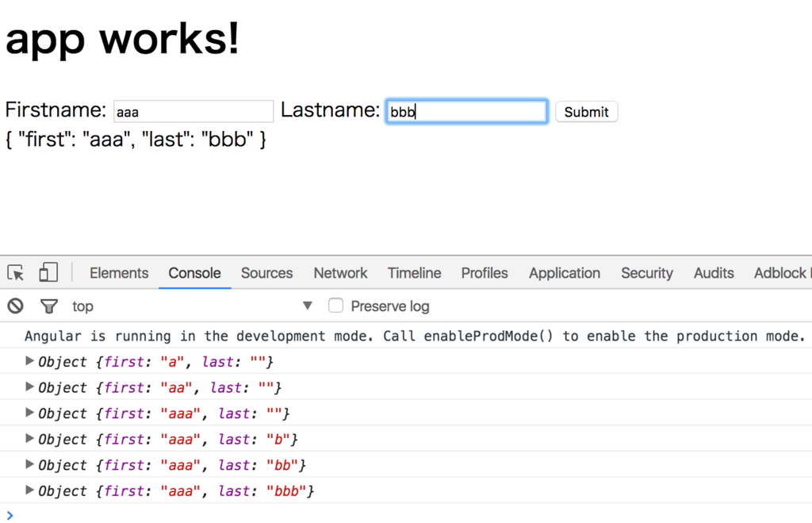Image resolution: width=812 pixels, height=523 pixels.
Task: Go to the Application tab
Action: (x=564, y=273)
